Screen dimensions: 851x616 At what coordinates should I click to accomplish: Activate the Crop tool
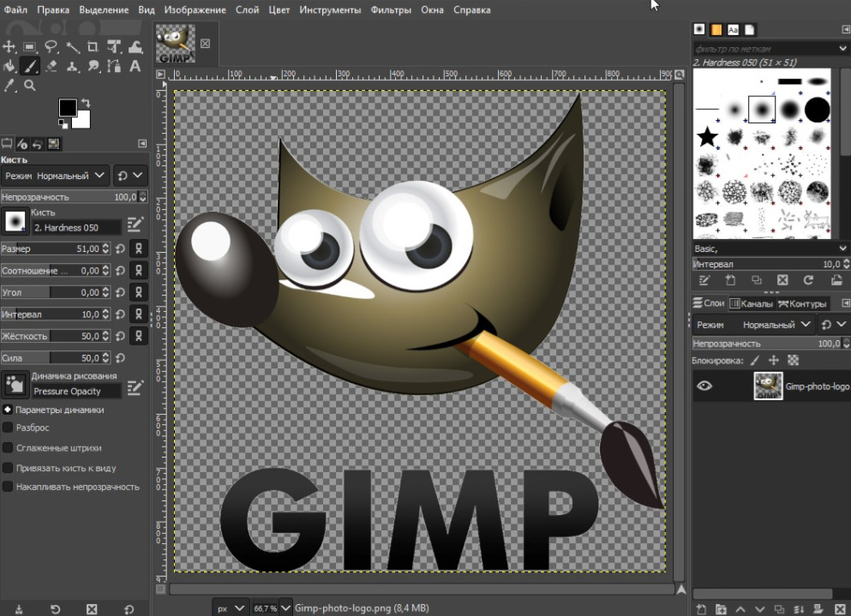93,47
